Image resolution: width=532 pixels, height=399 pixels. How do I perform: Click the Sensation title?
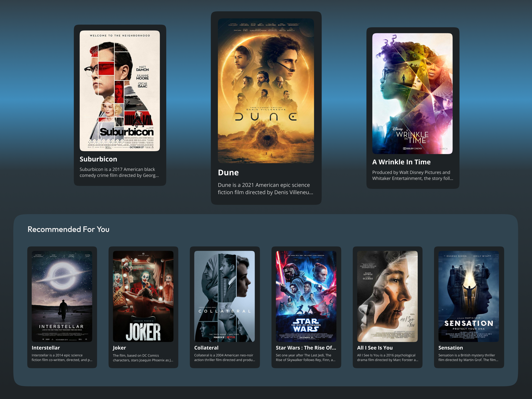pos(450,348)
